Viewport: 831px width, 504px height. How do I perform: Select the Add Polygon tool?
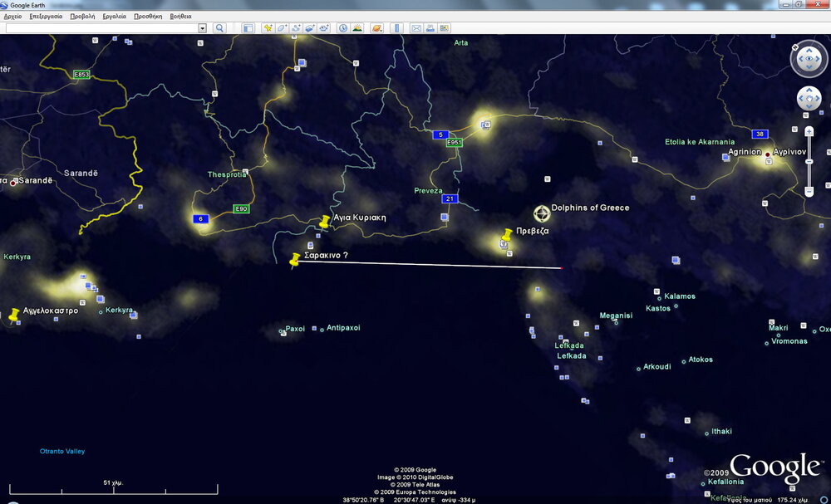point(283,28)
